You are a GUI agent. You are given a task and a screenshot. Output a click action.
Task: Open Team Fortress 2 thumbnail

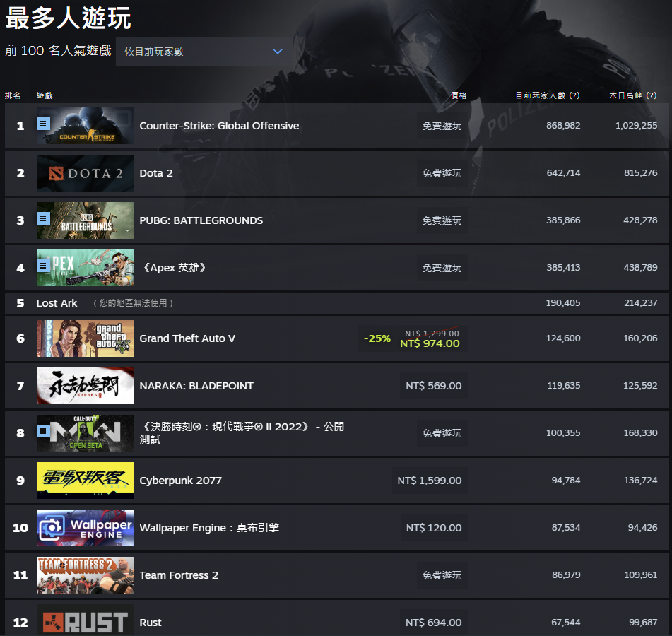(86, 575)
